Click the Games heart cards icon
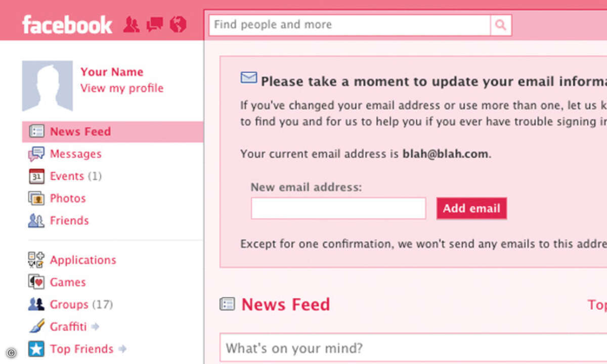607x364 pixels. pyautogui.click(x=36, y=282)
